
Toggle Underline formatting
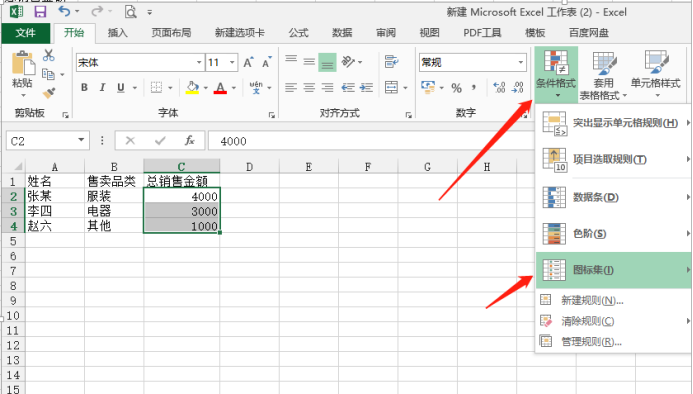click(121, 88)
